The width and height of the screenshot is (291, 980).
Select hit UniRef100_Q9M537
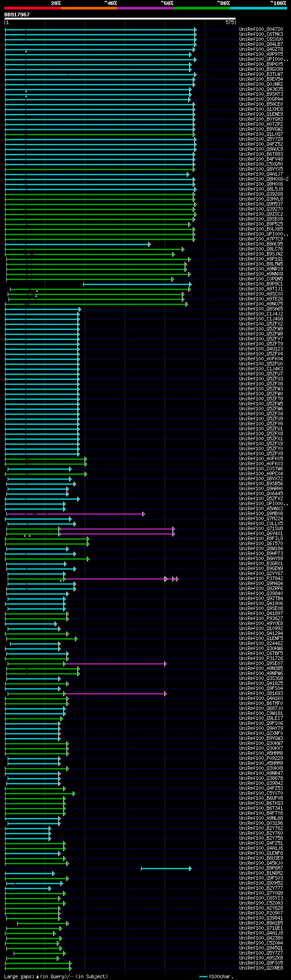[261, 204]
